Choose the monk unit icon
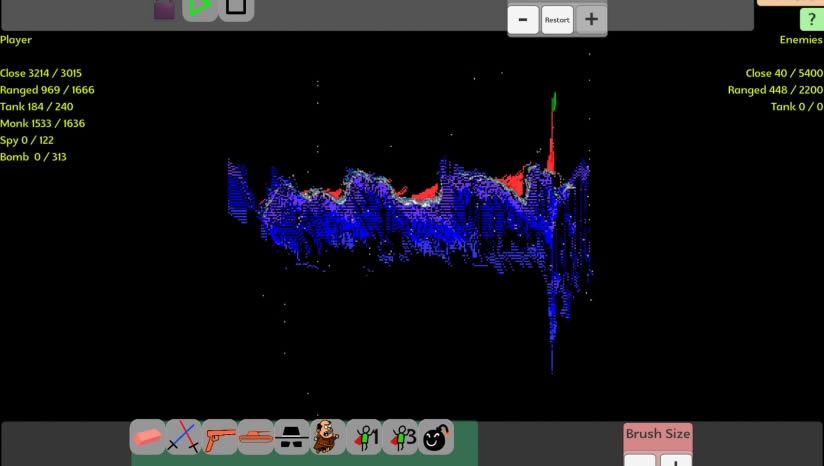Image resolution: width=824 pixels, height=466 pixels. pyautogui.click(x=327, y=437)
